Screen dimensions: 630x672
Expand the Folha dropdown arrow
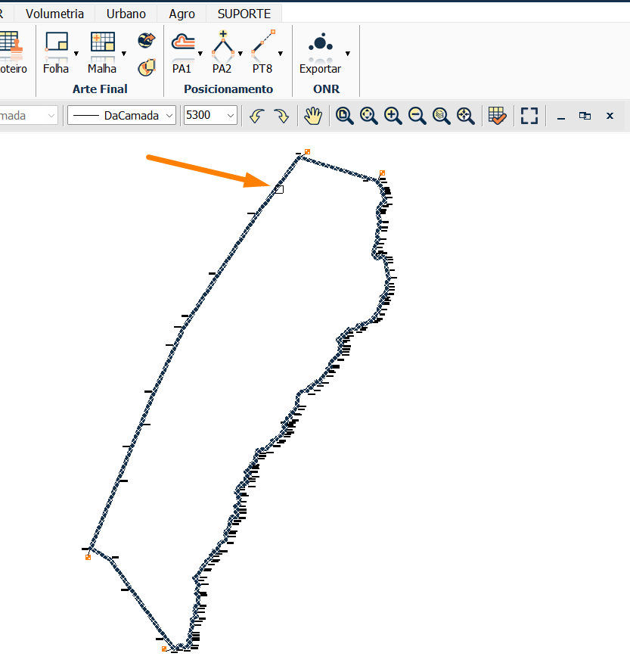click(x=76, y=54)
